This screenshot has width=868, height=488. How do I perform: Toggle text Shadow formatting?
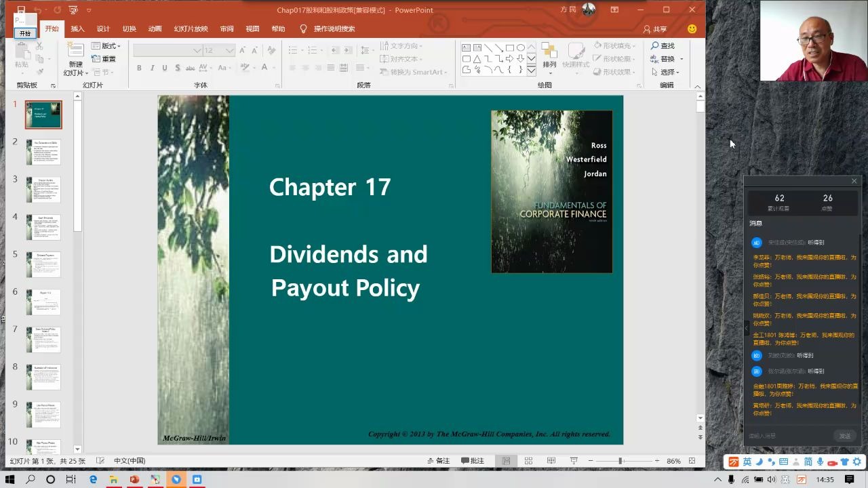pyautogui.click(x=178, y=68)
